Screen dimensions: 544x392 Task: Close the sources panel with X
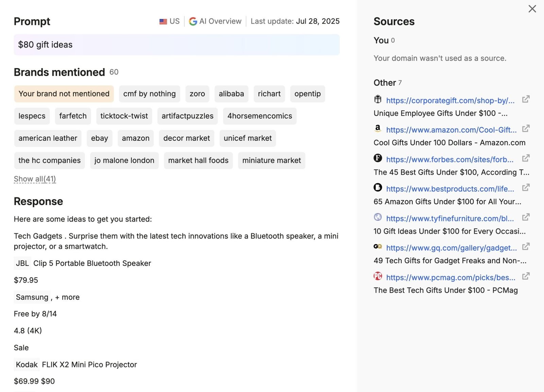pyautogui.click(x=532, y=9)
